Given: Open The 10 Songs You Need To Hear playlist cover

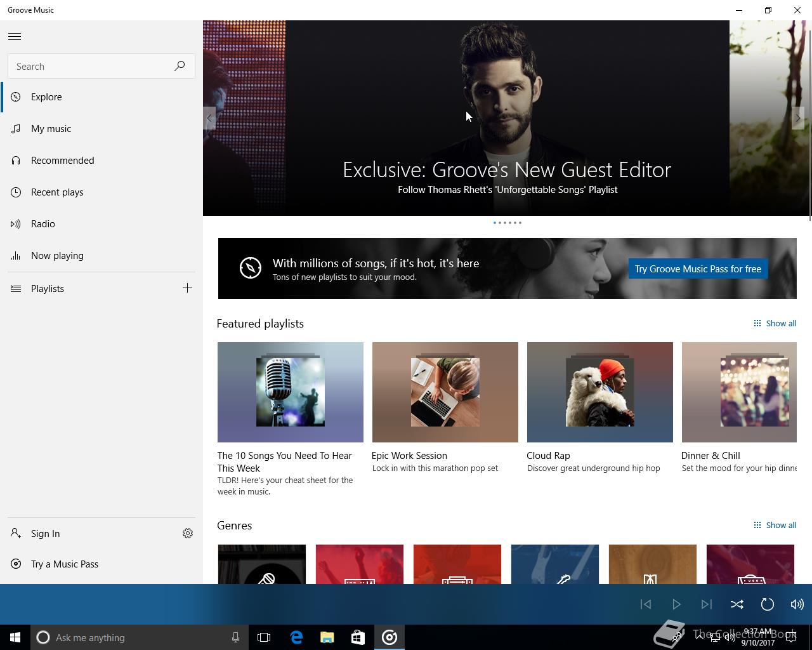Looking at the screenshot, I should pyautogui.click(x=291, y=392).
